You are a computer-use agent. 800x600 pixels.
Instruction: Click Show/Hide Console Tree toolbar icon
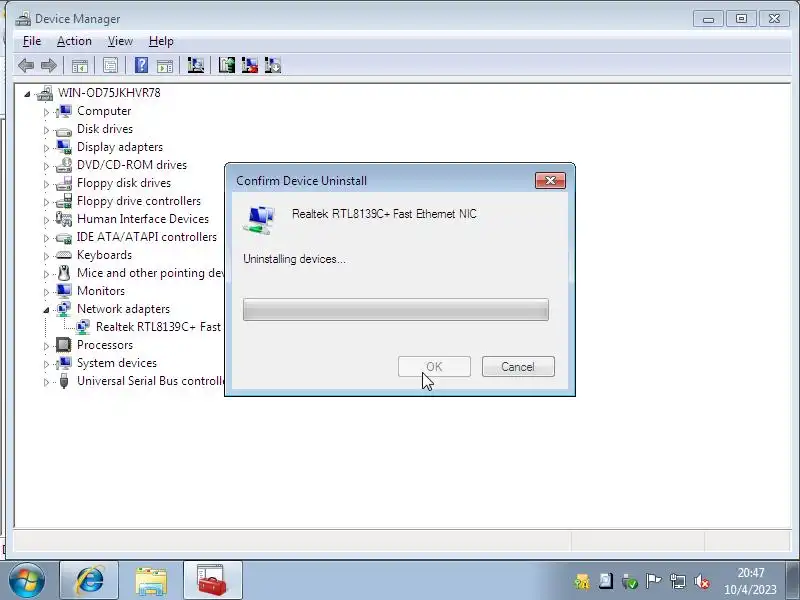(80, 66)
